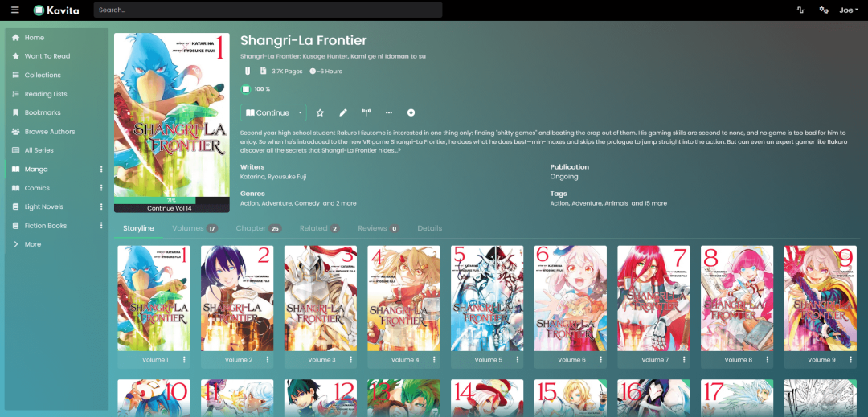
Task: Open series more actions ellipsis
Action: pos(389,112)
